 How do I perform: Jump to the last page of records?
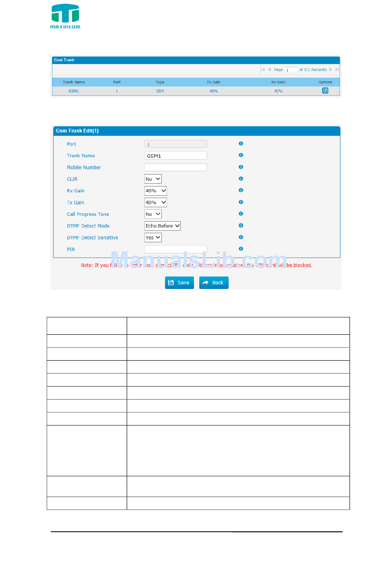tap(337, 70)
